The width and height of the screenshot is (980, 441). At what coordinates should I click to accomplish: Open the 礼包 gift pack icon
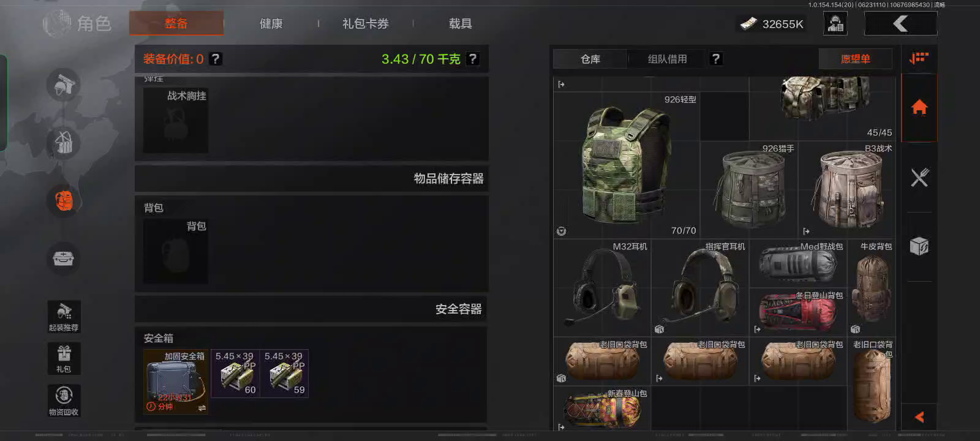pos(64,358)
